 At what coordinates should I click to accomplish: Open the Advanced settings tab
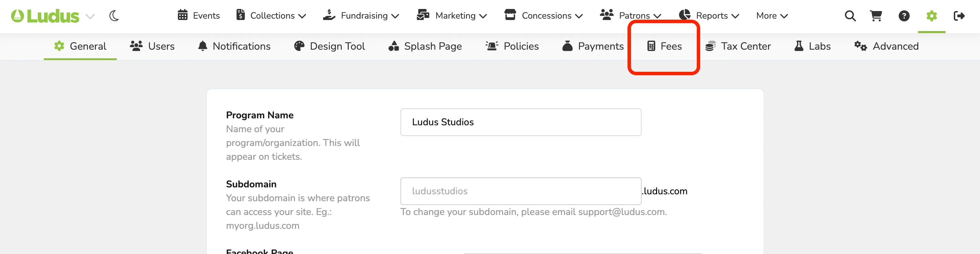coord(886,47)
